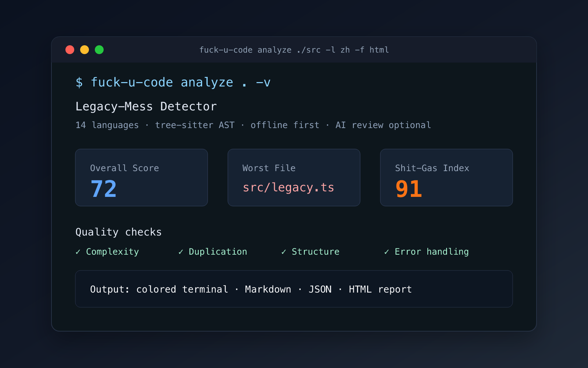The width and height of the screenshot is (588, 368).
Task: Click HTML report in the output box
Action: point(380,290)
